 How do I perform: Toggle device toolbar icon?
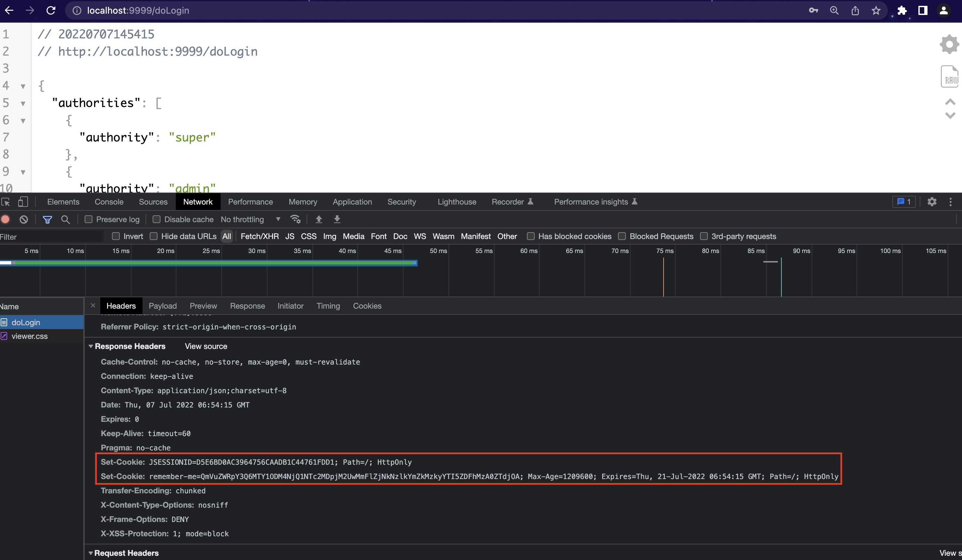coord(23,202)
